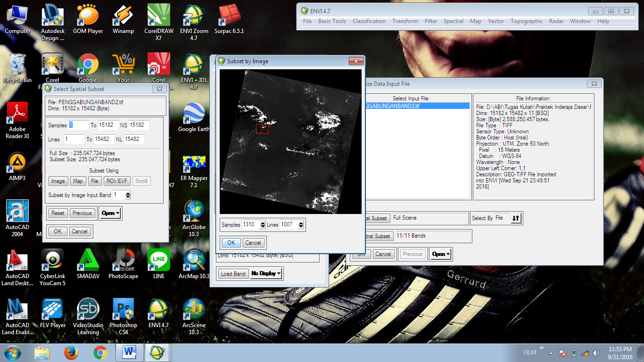Launch GOM Player shortcut

click(88, 19)
